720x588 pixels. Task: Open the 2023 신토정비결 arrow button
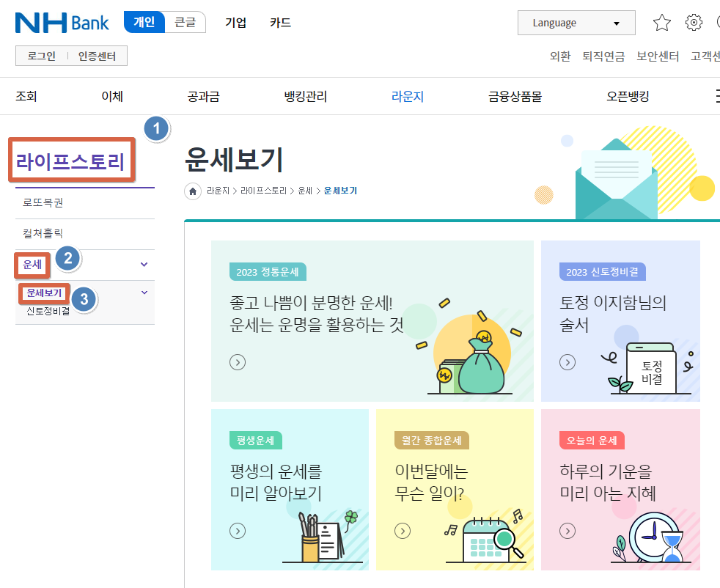click(x=567, y=362)
